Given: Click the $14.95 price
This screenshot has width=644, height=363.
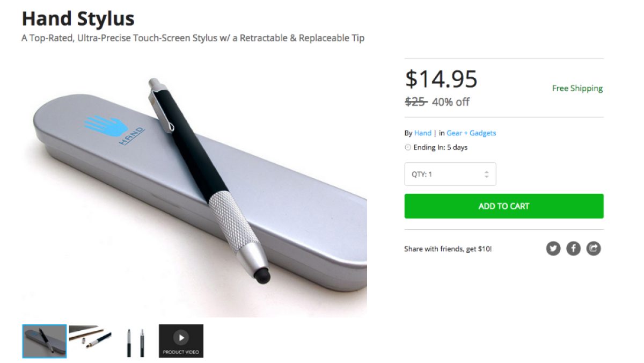Looking at the screenshot, I should point(441,79).
